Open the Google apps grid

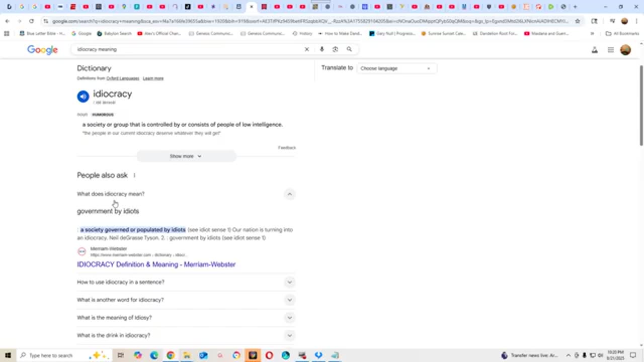610,50
